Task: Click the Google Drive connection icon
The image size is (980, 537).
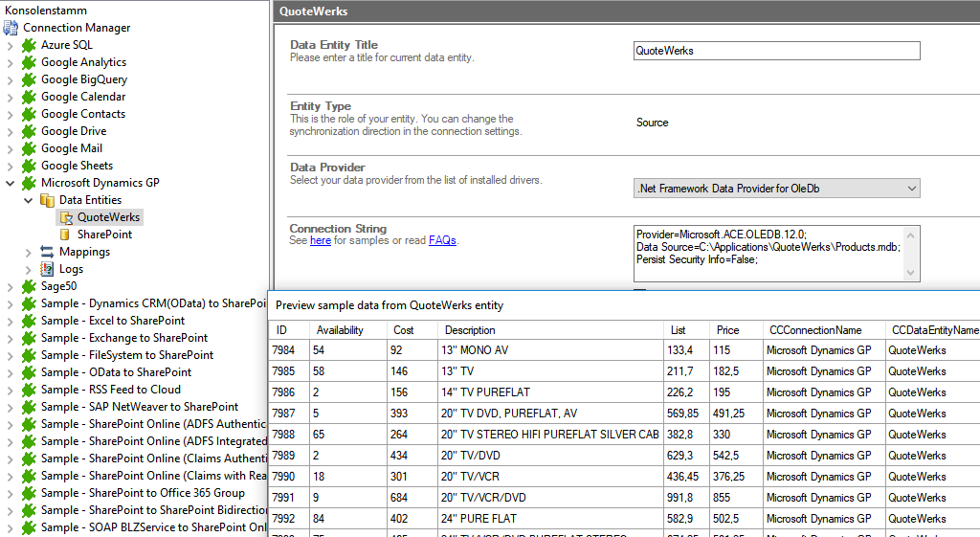Action: (29, 131)
